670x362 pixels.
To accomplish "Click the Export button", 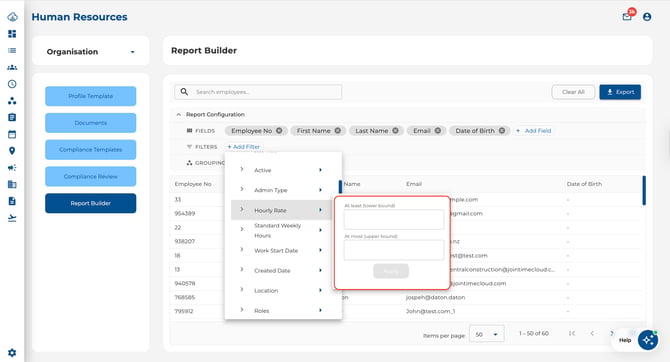I will pyautogui.click(x=620, y=92).
